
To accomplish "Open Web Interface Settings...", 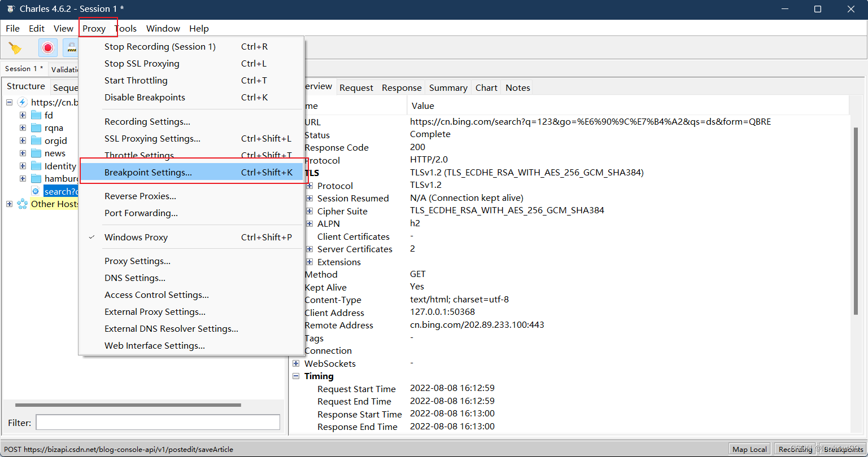I will click(191, 346).
